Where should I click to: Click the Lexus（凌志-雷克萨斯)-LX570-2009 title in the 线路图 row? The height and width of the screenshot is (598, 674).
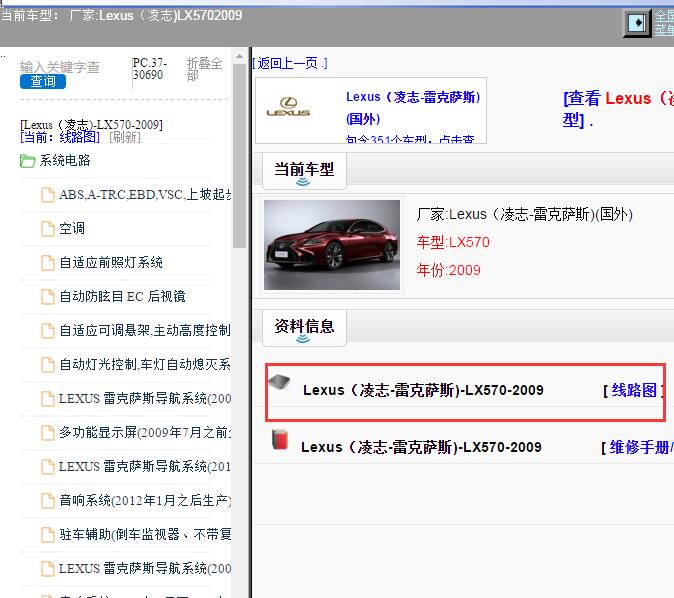click(423, 390)
